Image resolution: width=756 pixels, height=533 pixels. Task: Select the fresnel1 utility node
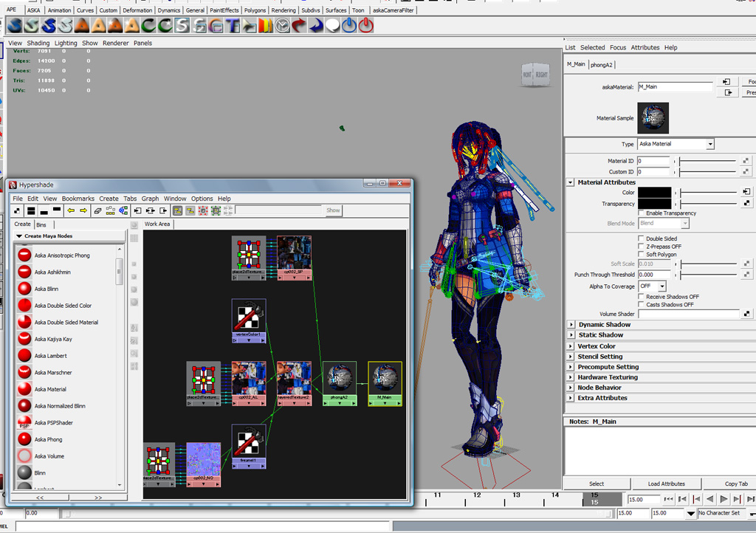pos(249,446)
